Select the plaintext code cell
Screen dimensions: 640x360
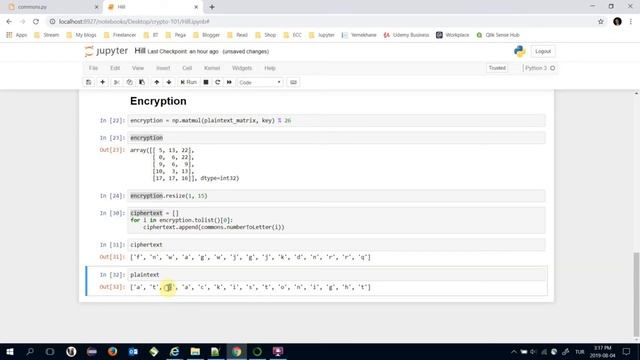(336, 275)
